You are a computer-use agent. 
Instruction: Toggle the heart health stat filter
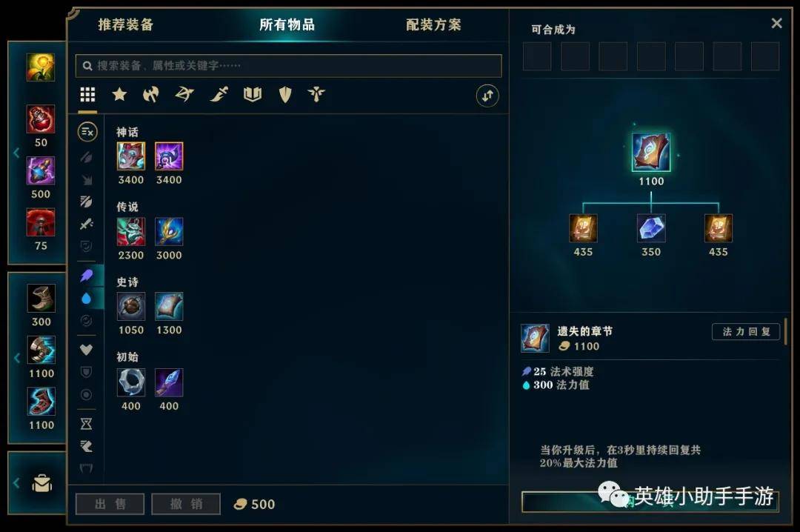(86, 350)
